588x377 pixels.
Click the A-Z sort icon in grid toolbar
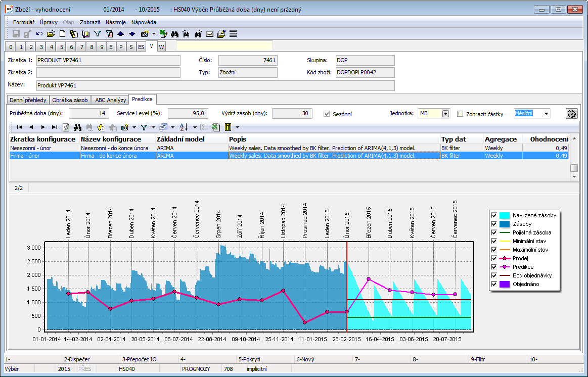(184, 127)
